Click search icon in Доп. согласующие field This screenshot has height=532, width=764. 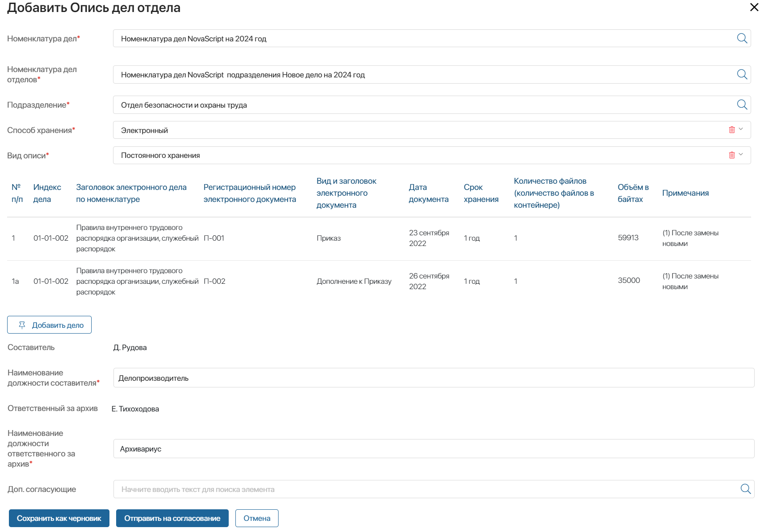coord(745,489)
